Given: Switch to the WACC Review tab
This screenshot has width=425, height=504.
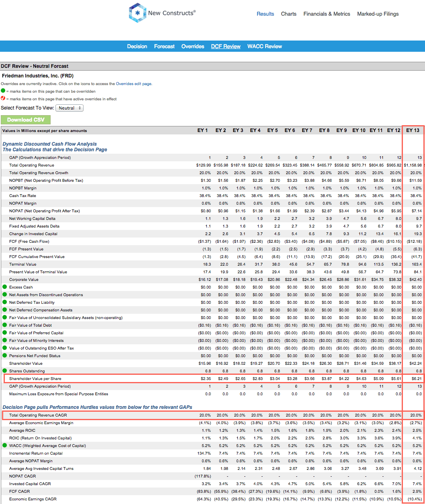Looking at the screenshot, I should point(264,46).
